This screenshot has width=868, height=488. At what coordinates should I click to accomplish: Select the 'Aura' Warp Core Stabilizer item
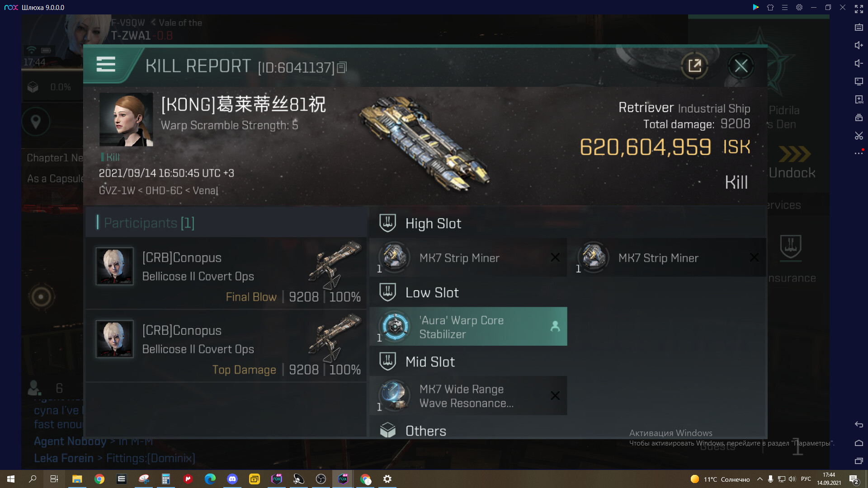[x=468, y=327]
